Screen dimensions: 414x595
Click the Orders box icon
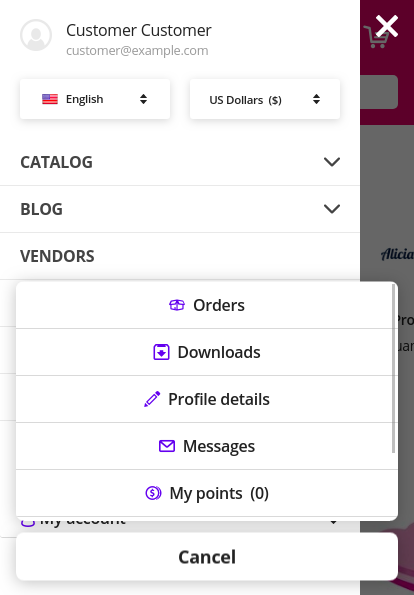pyautogui.click(x=177, y=305)
